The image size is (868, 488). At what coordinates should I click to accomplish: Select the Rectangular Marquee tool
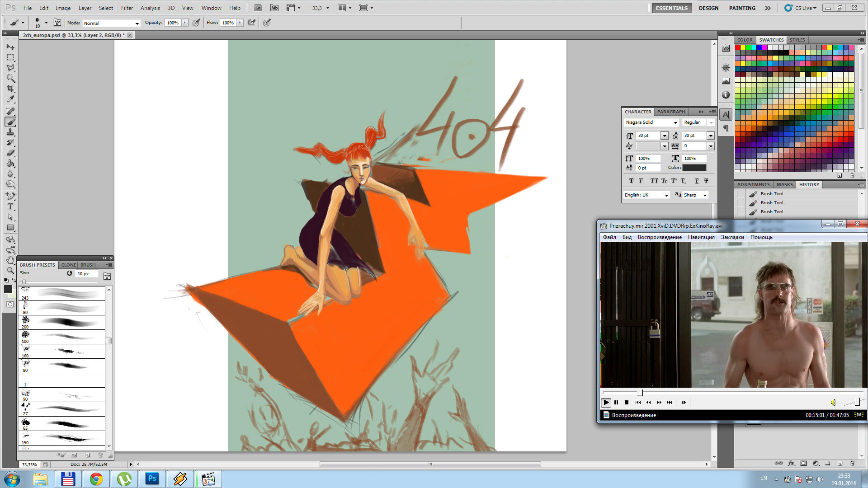10,57
